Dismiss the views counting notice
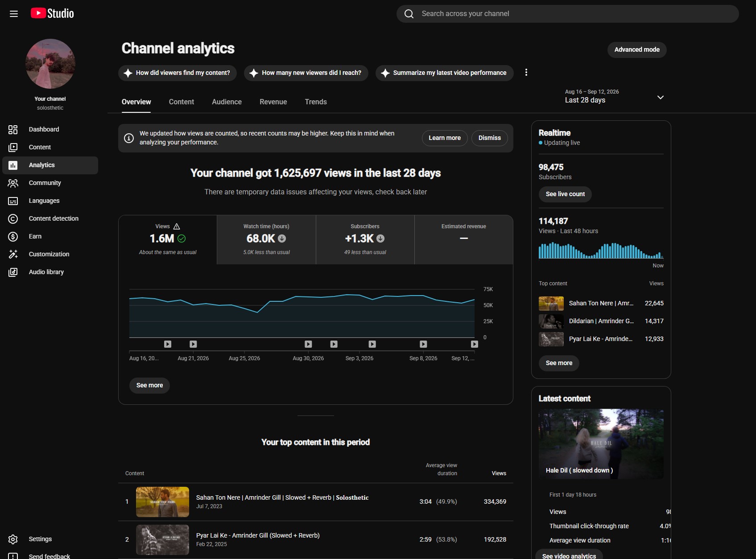The image size is (756, 559). pos(490,138)
